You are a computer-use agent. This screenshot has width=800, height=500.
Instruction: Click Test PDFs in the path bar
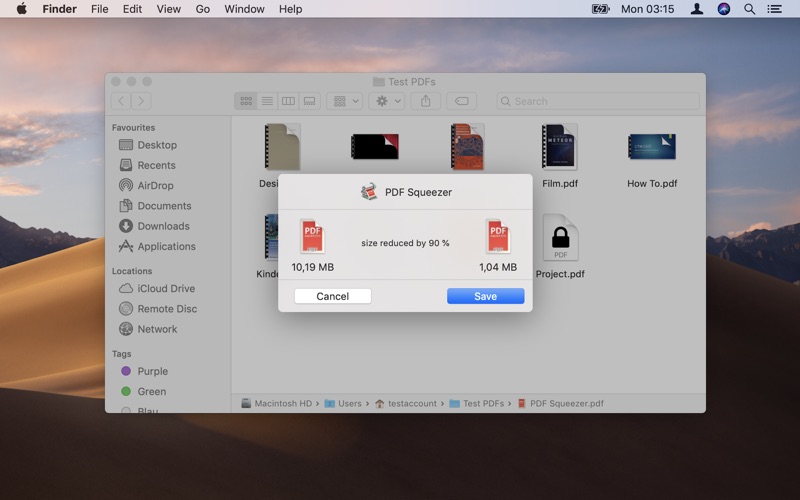pos(477,404)
